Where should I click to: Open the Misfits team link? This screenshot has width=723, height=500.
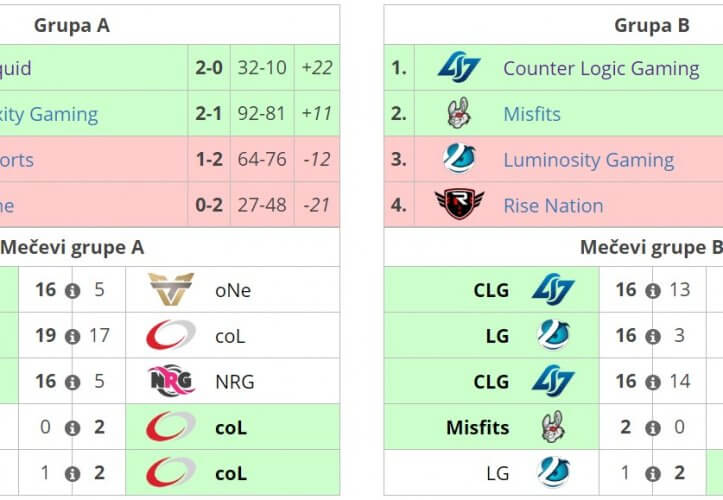pyautogui.click(x=532, y=114)
